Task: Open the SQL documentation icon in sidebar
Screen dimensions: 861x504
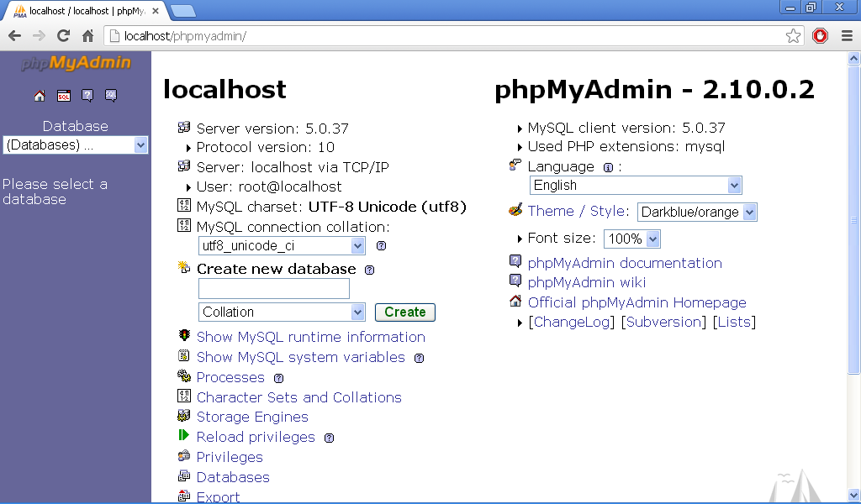Action: pos(111,96)
